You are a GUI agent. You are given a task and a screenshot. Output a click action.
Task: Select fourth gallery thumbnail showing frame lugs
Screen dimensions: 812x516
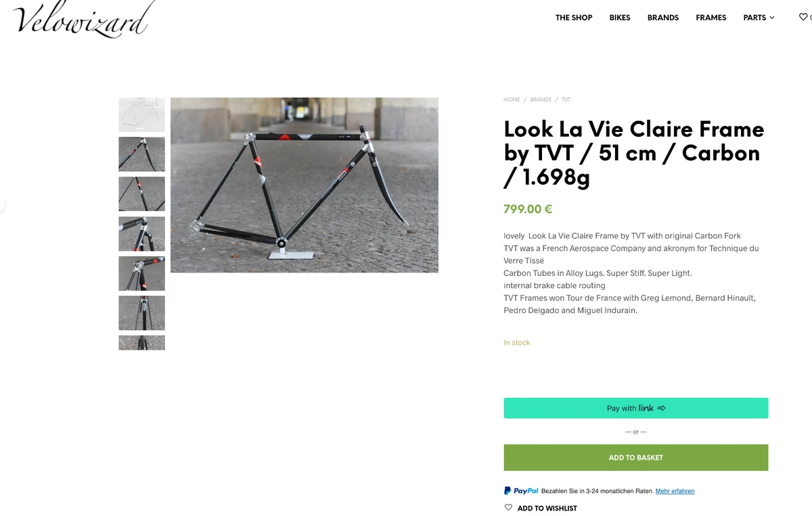tap(142, 233)
